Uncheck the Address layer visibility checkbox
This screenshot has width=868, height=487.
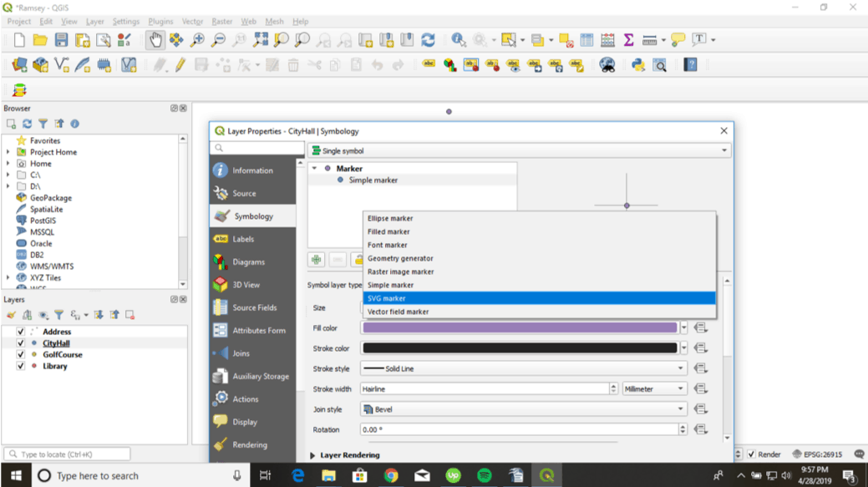pyautogui.click(x=21, y=332)
